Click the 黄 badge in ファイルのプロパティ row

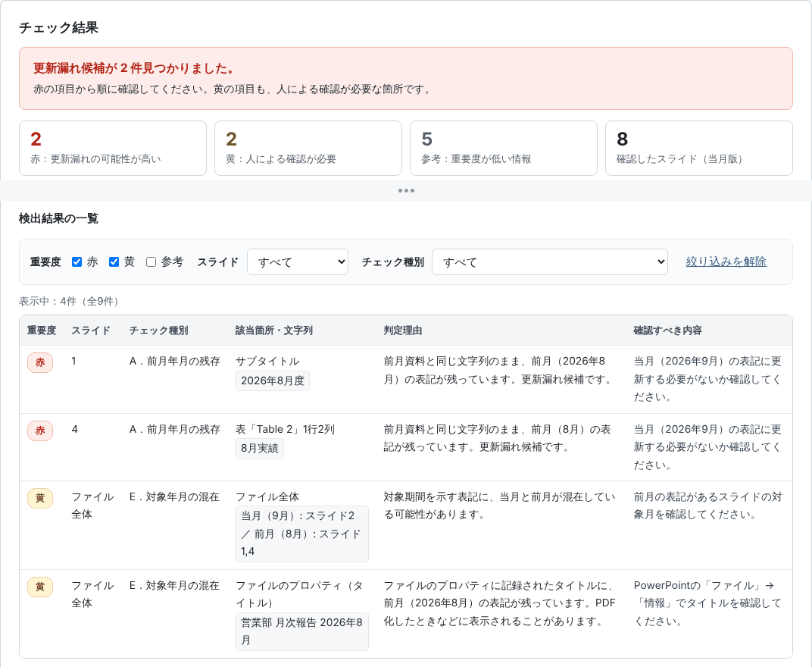click(x=40, y=587)
